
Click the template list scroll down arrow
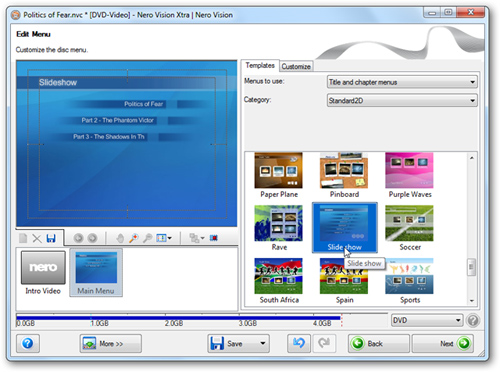coord(472,301)
